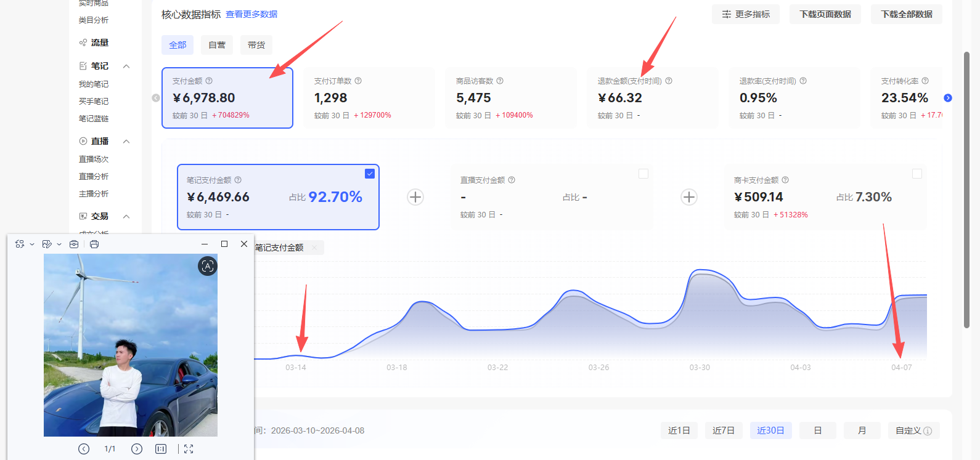Viewport: 980px width, 460px height.
Task: Collapse the 笔记 sidebar section
Action: tap(126, 67)
